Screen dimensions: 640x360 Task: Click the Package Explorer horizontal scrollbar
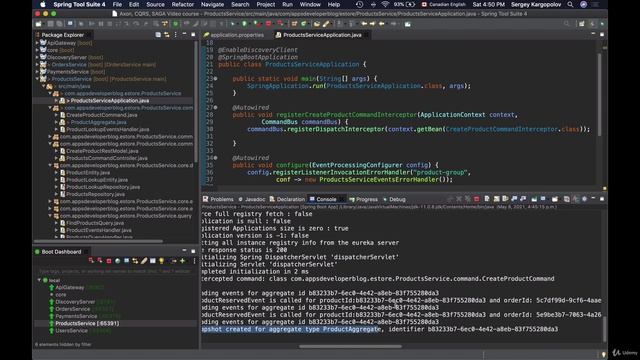click(x=98, y=241)
